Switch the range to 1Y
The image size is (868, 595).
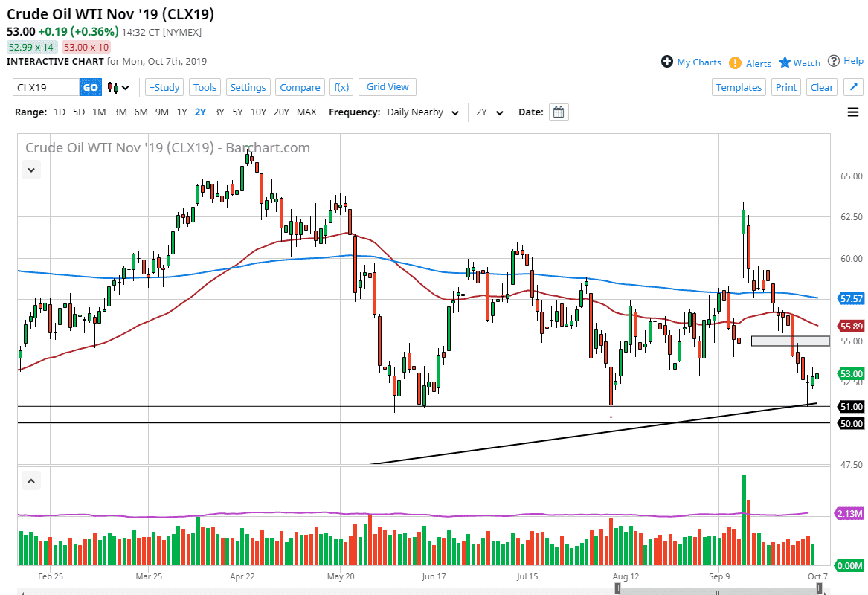pyautogui.click(x=181, y=112)
